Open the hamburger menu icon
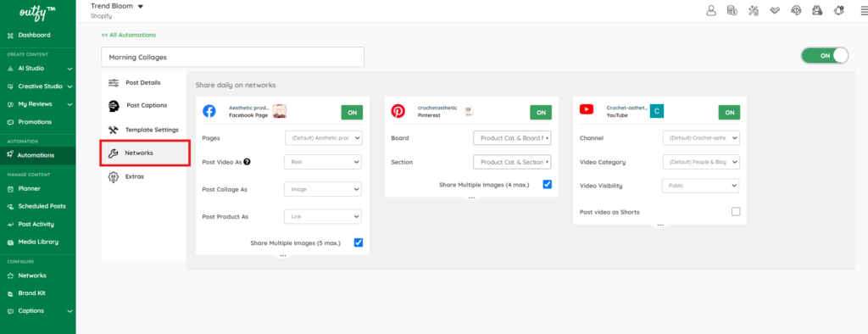 click(864, 10)
